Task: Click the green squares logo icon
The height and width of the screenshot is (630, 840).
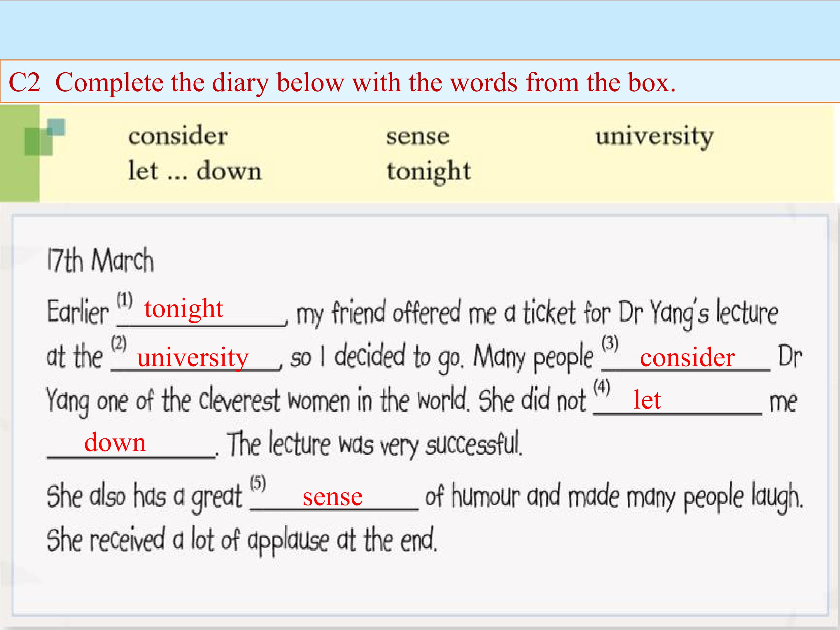Action: [x=44, y=137]
